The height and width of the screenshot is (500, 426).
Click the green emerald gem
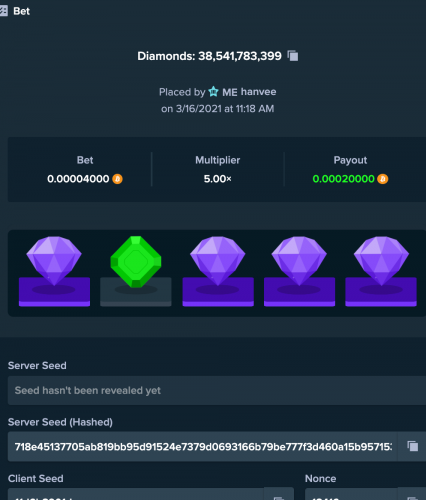pos(136,262)
